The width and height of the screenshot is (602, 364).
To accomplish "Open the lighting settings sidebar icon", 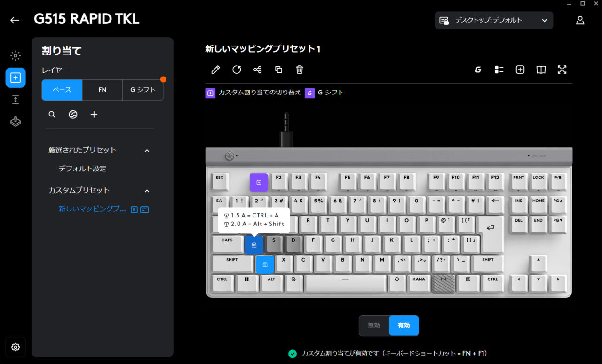I will [x=16, y=56].
